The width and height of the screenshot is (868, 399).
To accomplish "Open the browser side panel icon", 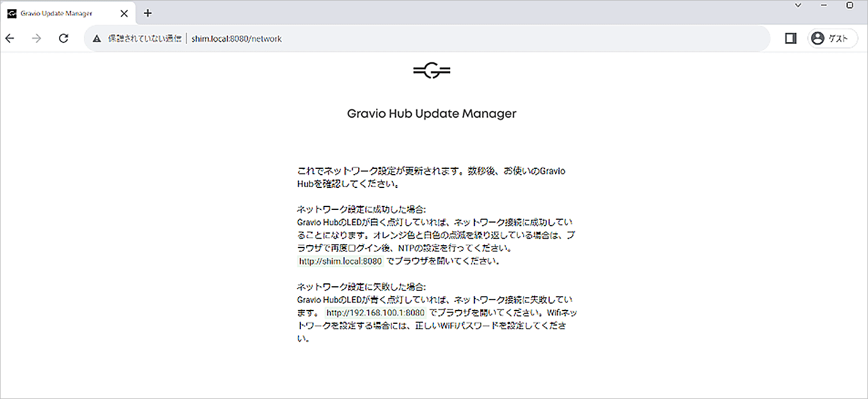I will (790, 39).
